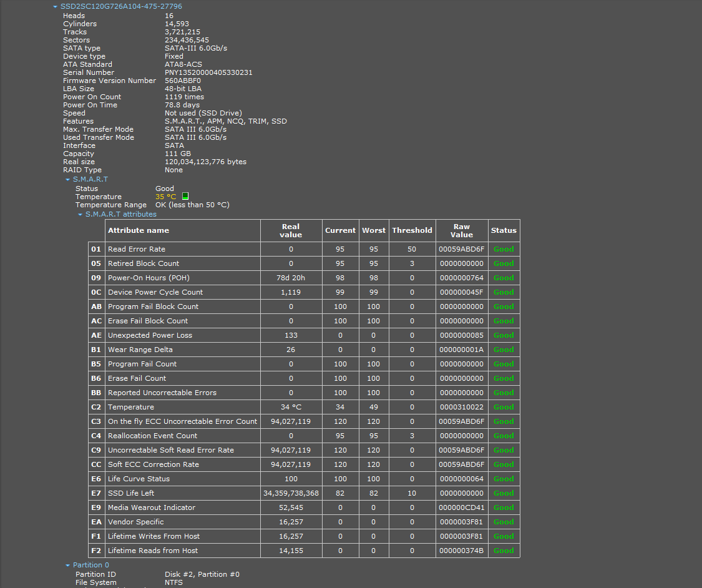Collapse the S.M.A.R.T attributes arrow
Image resolution: width=702 pixels, height=588 pixels.
point(80,215)
